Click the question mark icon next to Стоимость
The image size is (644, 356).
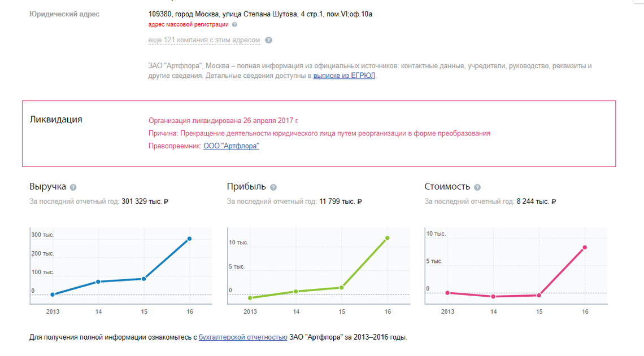(477, 187)
